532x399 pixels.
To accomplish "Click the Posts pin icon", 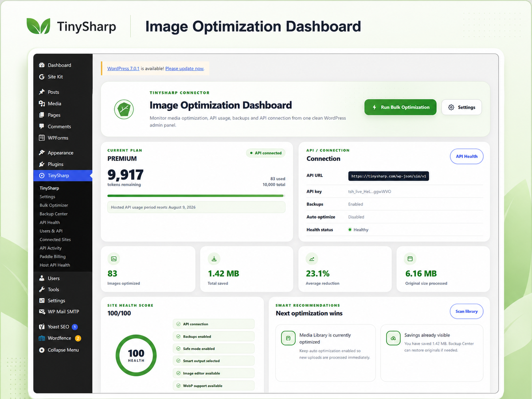I will click(x=42, y=92).
